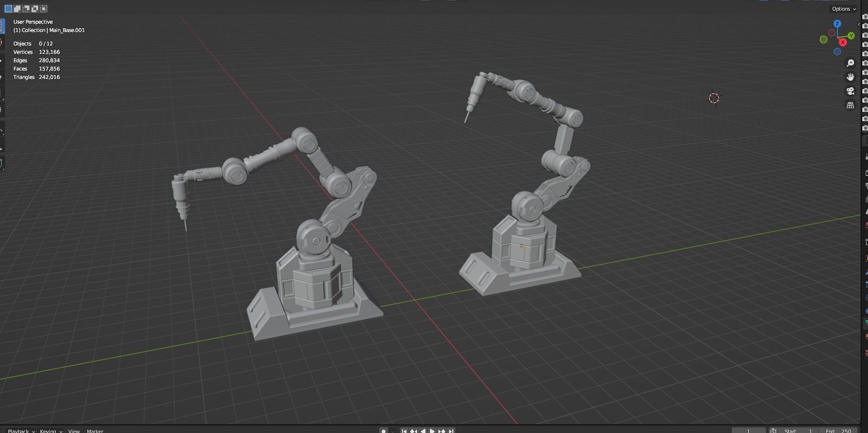Click the Faces 157,856 statistic
Screen dimensions: 868x433
[37, 69]
